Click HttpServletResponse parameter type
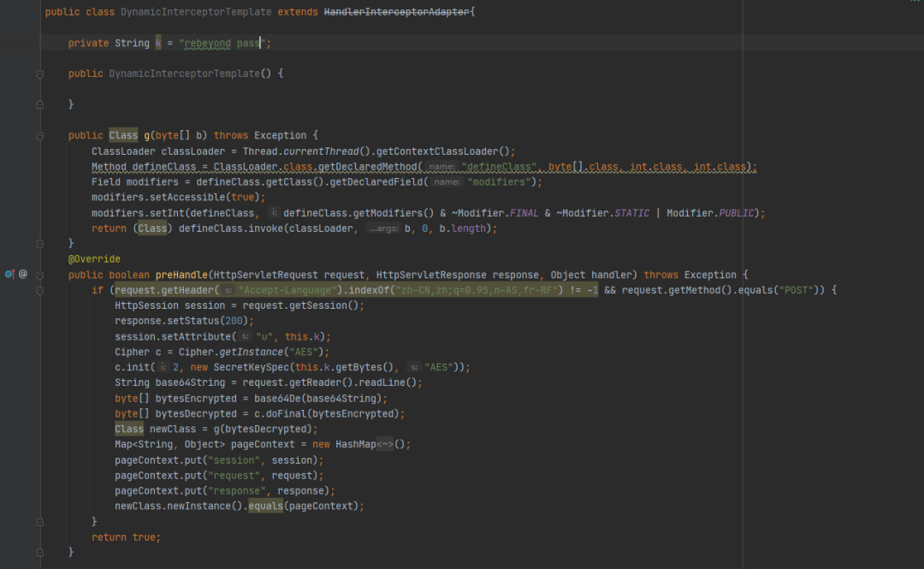This screenshot has height=569, width=924. click(x=431, y=275)
